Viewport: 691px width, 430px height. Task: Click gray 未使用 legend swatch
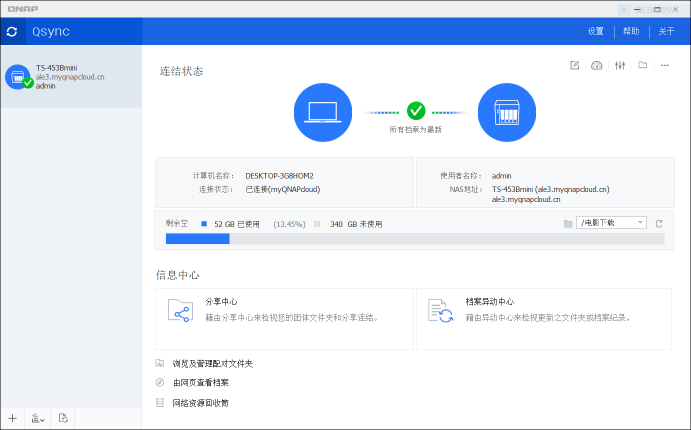(x=317, y=224)
